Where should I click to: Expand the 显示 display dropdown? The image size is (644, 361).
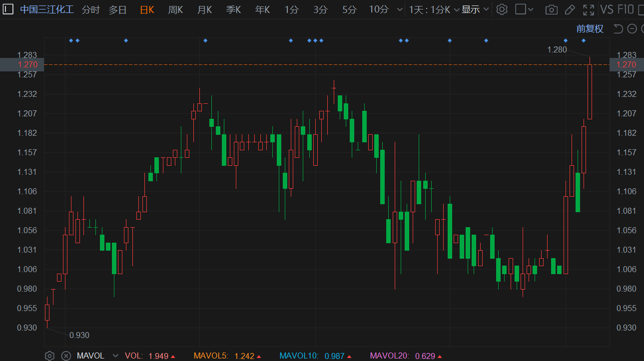click(475, 9)
